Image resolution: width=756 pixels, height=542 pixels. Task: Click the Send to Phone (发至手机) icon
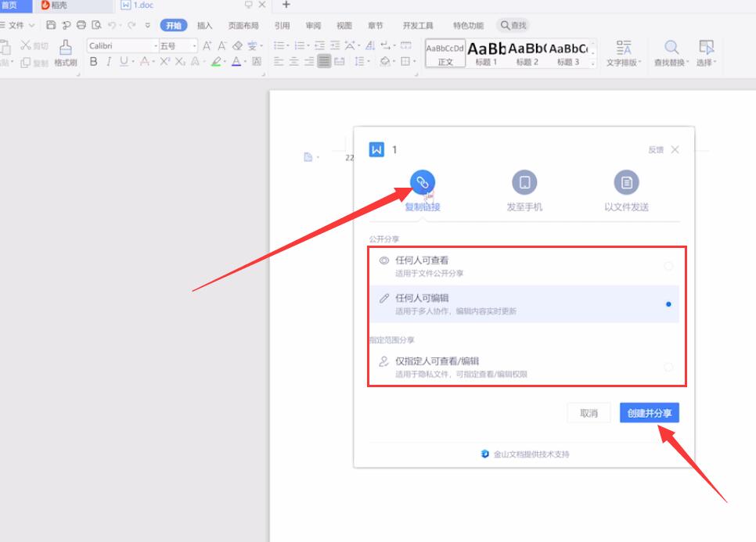click(x=524, y=182)
